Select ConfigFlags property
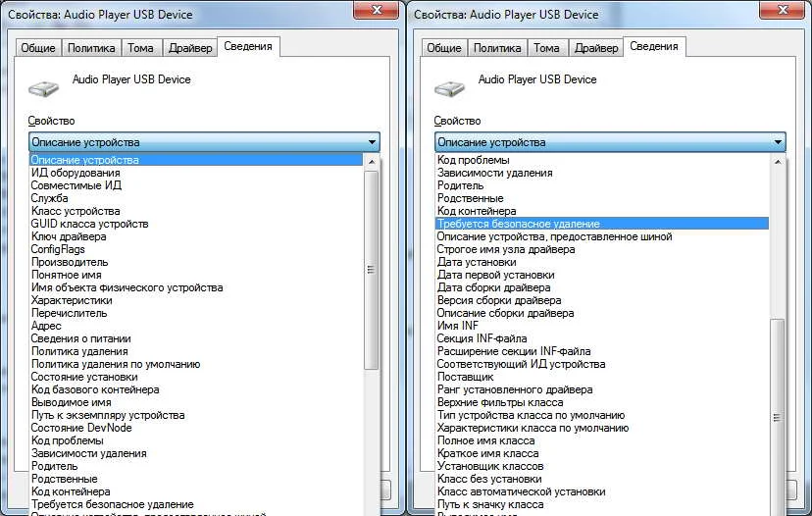Screen dimensions: 812x516 (x=196, y=249)
